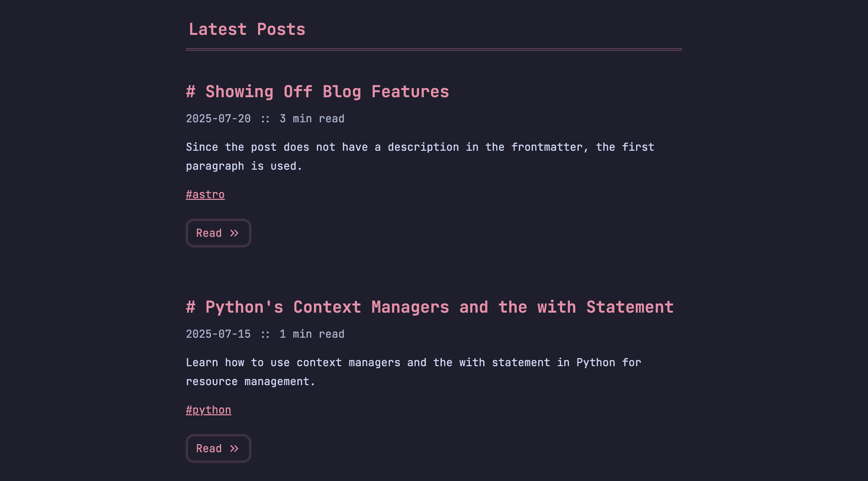Click the hash symbol before Python's Context title
The image size is (868, 481).
point(191,307)
